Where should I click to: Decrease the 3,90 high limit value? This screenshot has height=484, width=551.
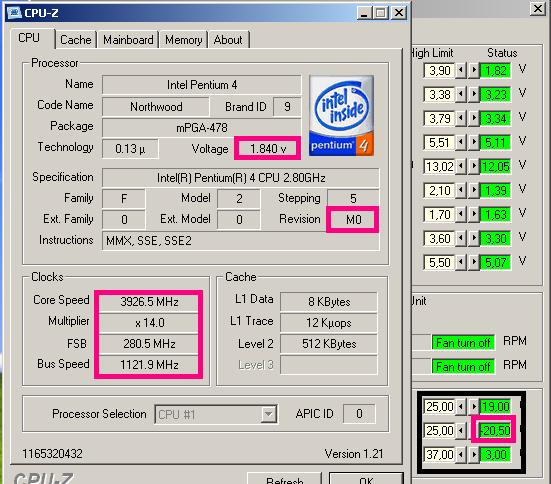click(x=461, y=70)
